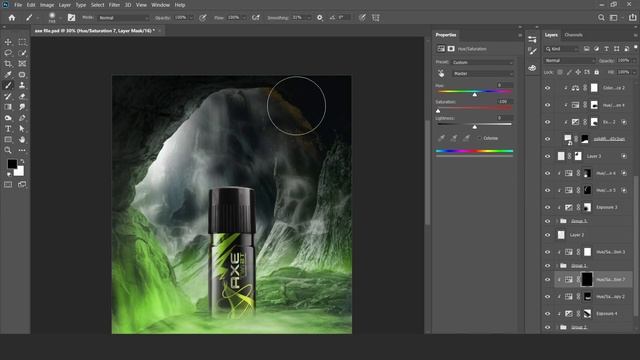
Task: Open workspace switcher icon
Action: click(613, 18)
